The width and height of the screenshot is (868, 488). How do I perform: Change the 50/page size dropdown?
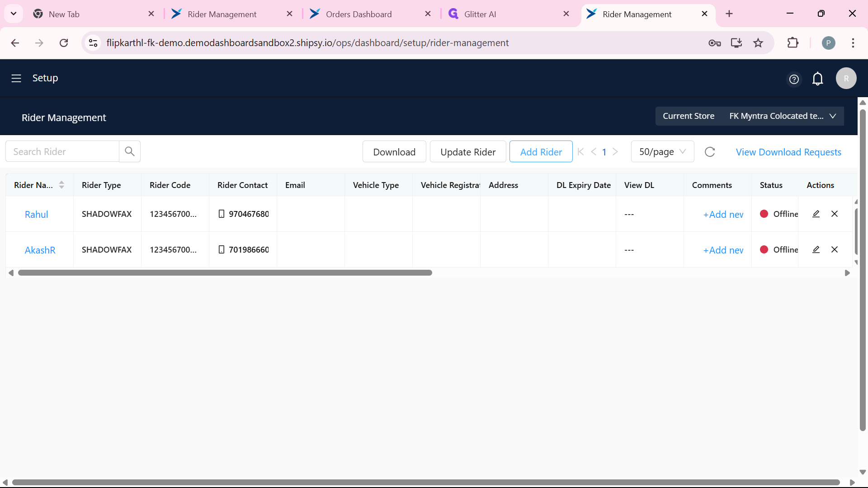tap(662, 152)
